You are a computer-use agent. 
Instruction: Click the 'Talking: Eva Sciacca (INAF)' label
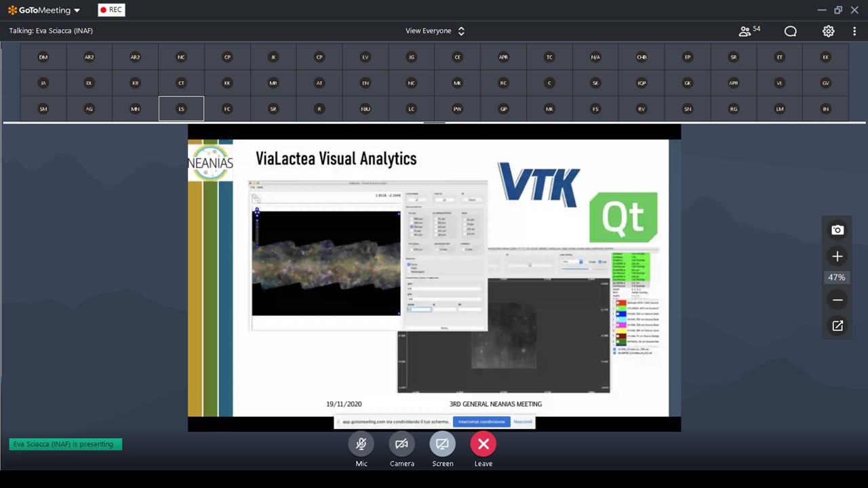(51, 31)
